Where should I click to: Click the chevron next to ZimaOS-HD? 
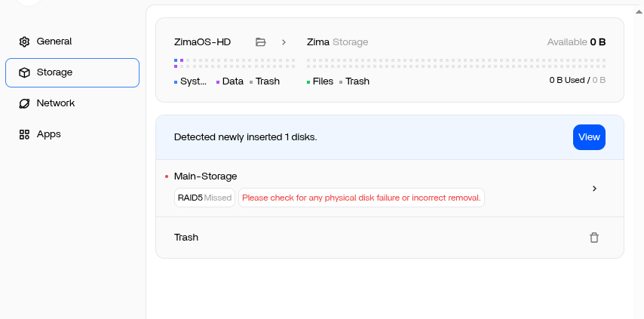coord(284,42)
